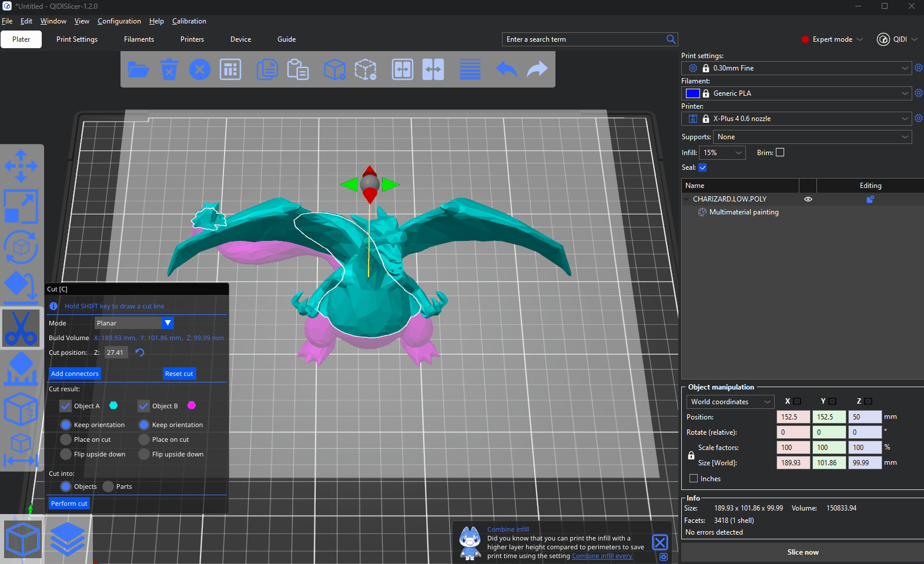Open the Calibration menu
The image size is (924, 564).
coord(189,21)
